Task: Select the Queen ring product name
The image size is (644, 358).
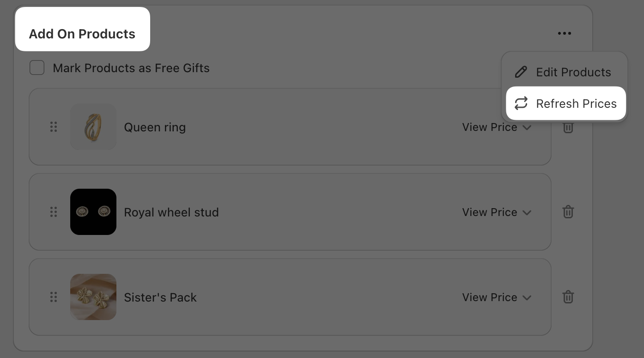Action: click(155, 127)
